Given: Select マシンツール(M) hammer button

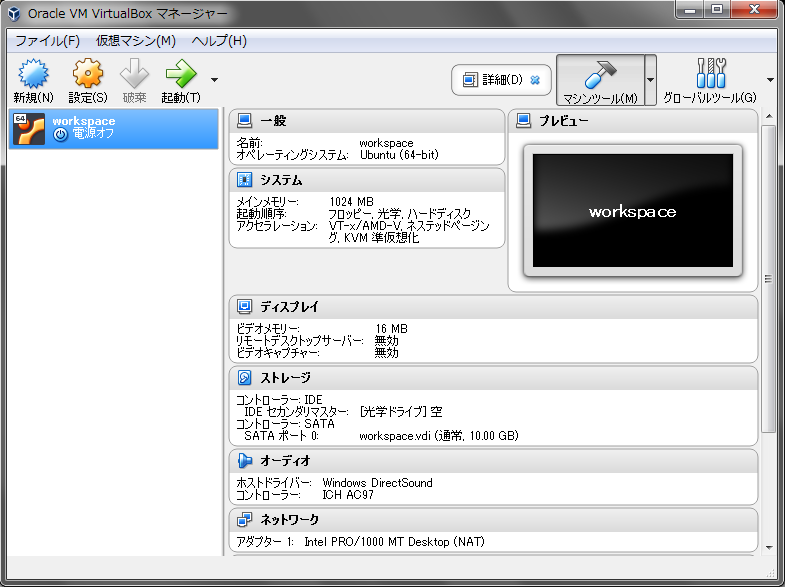Looking at the screenshot, I should click(x=600, y=80).
